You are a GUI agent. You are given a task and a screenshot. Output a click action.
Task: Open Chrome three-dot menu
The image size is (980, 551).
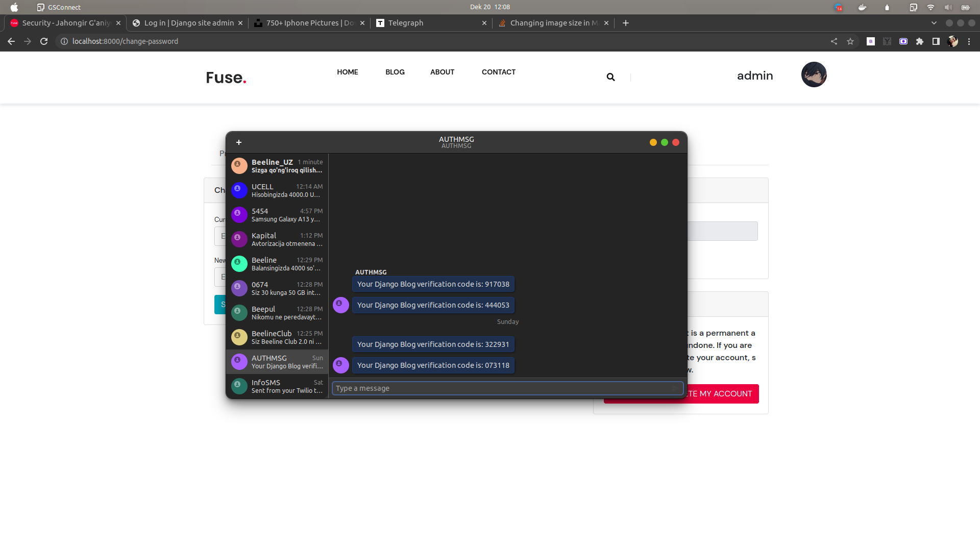[x=969, y=41]
